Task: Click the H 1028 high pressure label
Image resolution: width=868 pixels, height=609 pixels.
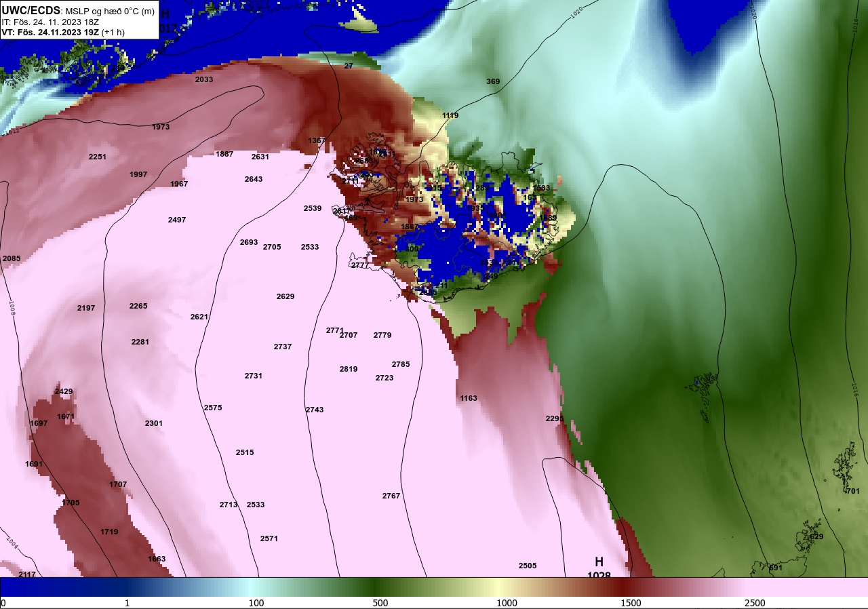Action: click(599, 568)
